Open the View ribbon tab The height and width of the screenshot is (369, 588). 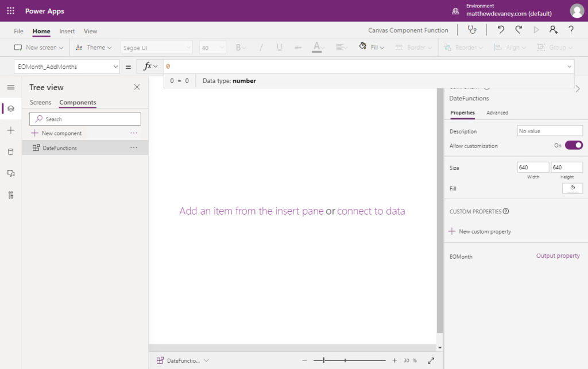click(90, 31)
